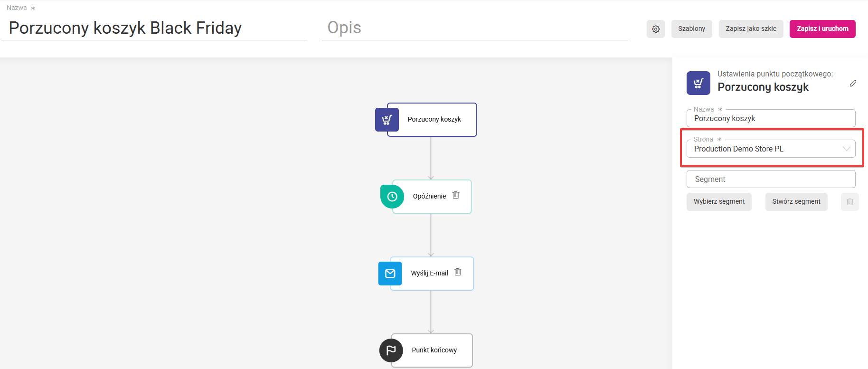Click Stwórz segment
The width and height of the screenshot is (868, 369).
pyautogui.click(x=796, y=202)
